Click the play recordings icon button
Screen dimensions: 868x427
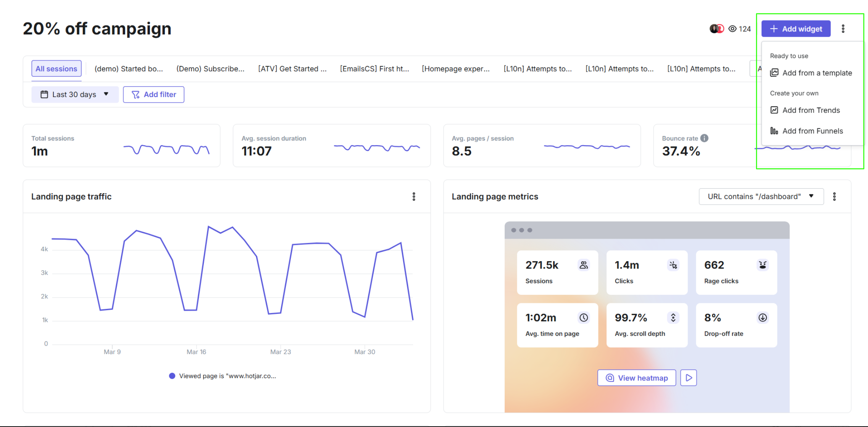[689, 378]
